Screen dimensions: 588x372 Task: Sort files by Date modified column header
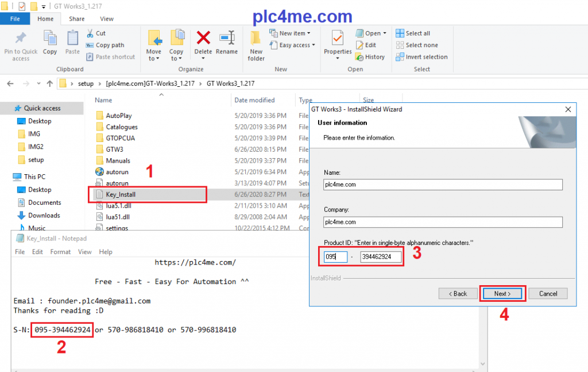click(x=254, y=100)
